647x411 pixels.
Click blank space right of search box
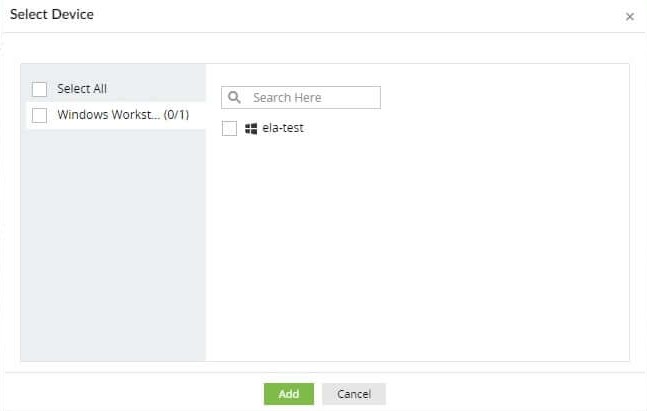[500, 98]
